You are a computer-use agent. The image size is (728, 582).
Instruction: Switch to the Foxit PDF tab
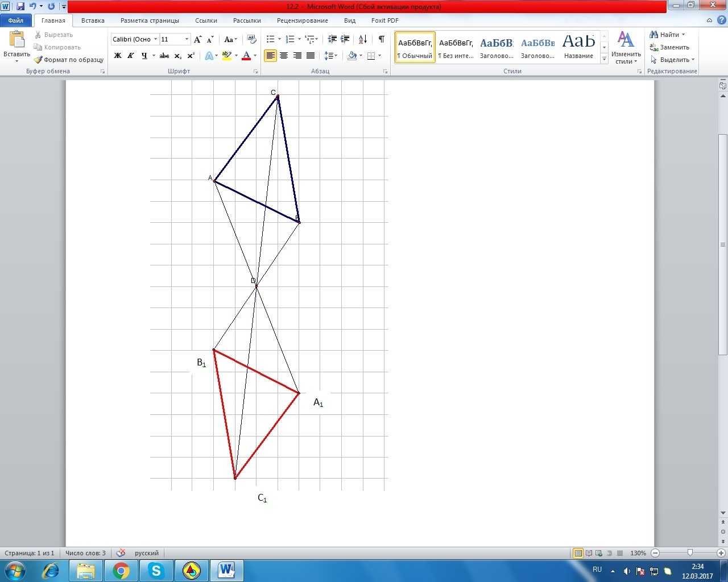385,20
